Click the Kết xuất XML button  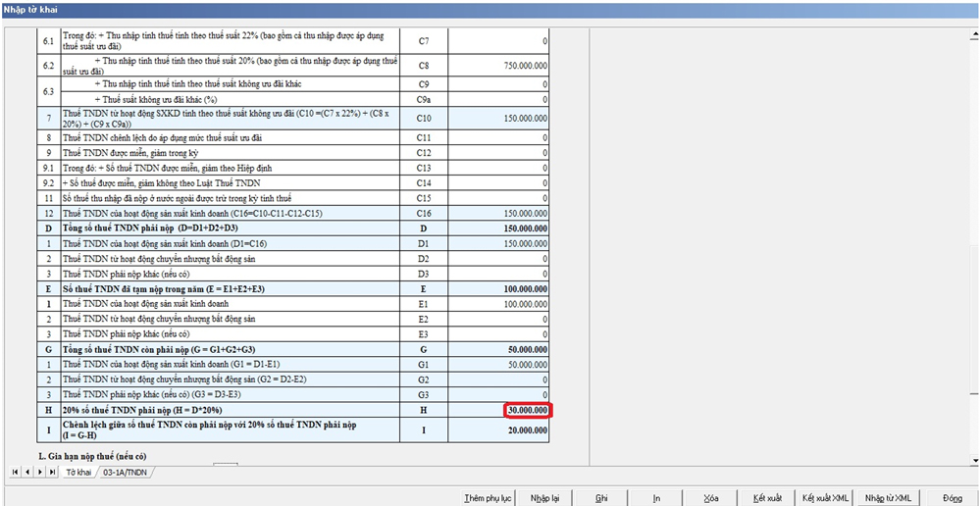[x=825, y=498]
